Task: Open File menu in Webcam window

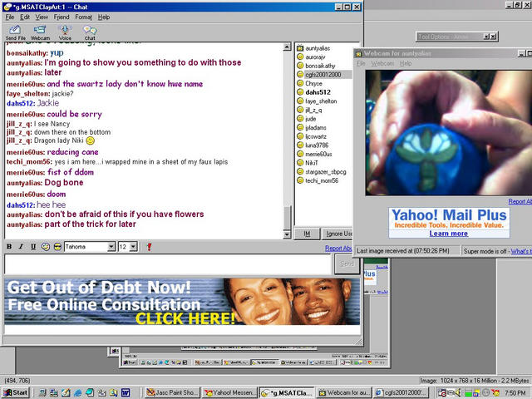Action: point(361,63)
